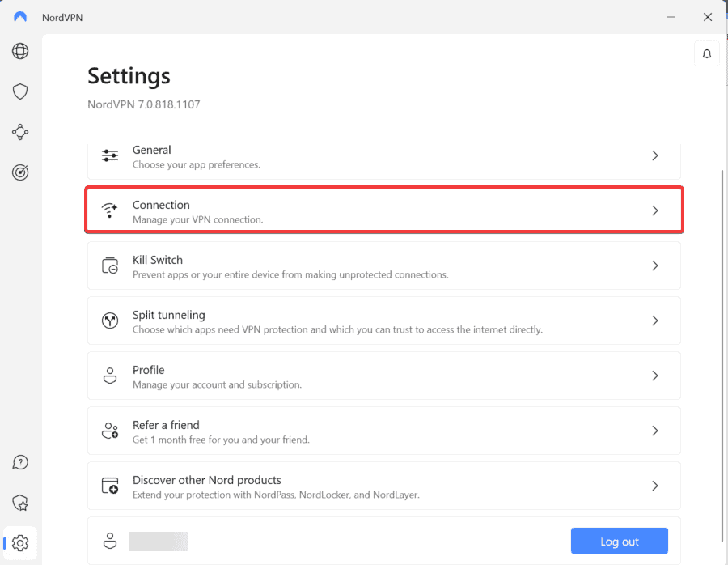Viewport: 728px width, 565px height.
Task: Open the Refer a friend section
Action: pyautogui.click(x=384, y=431)
